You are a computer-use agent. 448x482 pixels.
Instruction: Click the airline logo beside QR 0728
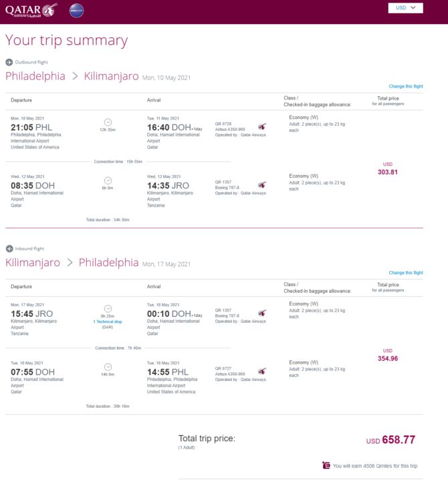[262, 126]
